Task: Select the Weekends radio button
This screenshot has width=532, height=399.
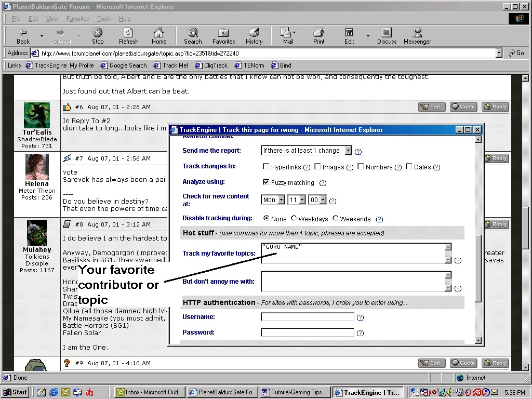Action: 335,218
